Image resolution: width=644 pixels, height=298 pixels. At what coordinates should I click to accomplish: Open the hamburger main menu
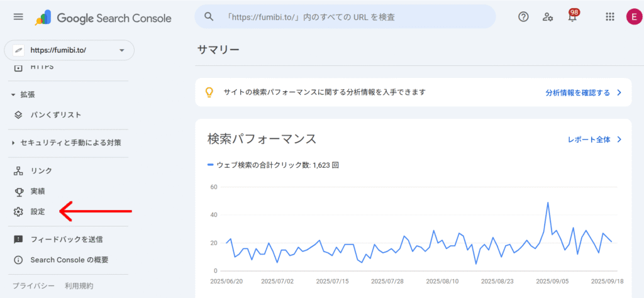click(18, 17)
